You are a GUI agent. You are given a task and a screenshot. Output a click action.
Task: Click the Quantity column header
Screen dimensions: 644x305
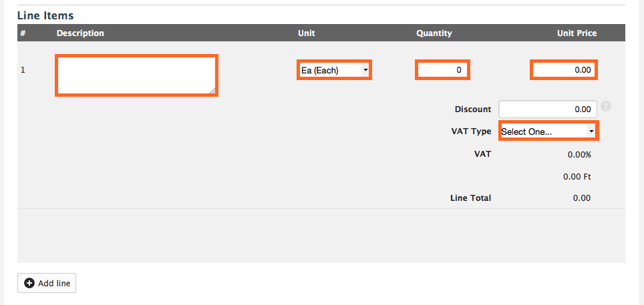click(x=434, y=33)
